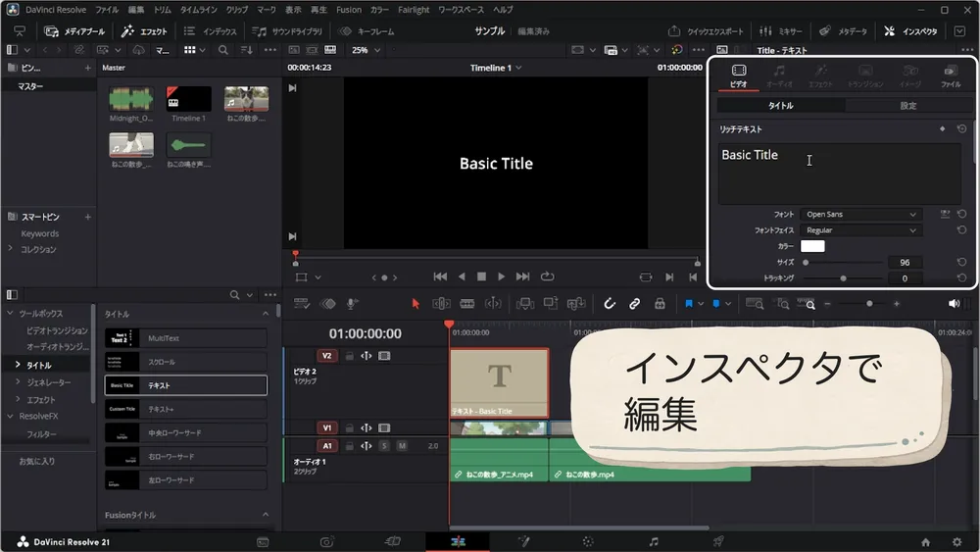Toggle loop playback

point(547,276)
